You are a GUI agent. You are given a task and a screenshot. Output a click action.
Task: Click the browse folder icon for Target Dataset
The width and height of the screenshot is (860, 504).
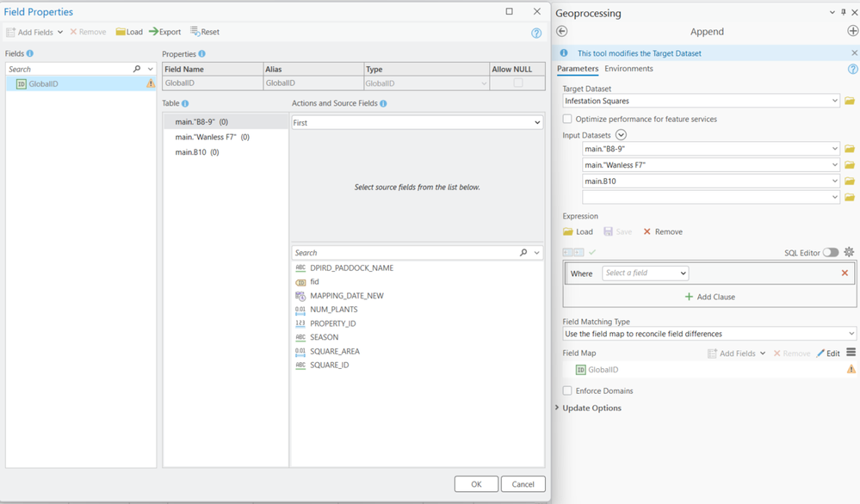(x=850, y=101)
